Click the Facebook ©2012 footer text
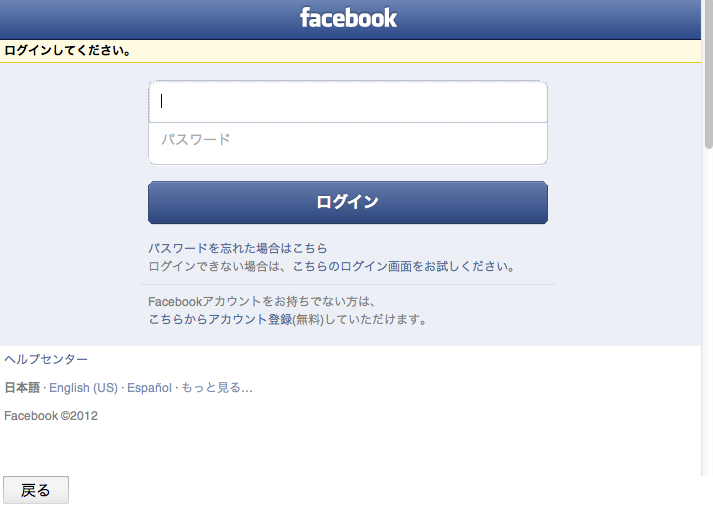713x514 pixels. click(x=51, y=416)
